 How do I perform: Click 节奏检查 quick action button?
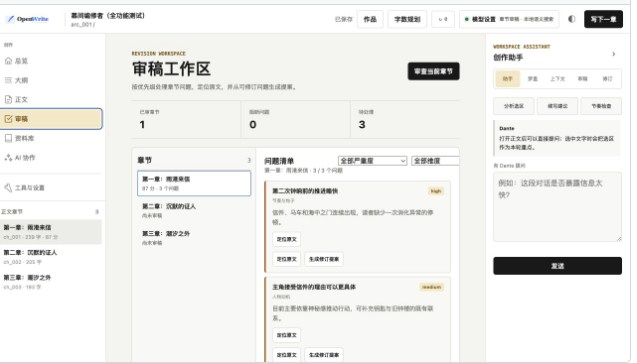coord(601,106)
